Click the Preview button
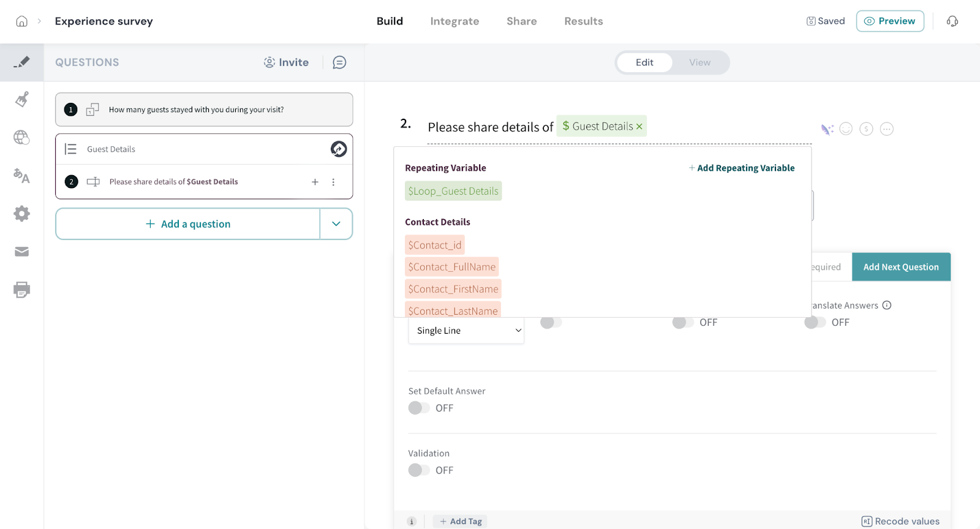Image resolution: width=980 pixels, height=529 pixels. [889, 21]
